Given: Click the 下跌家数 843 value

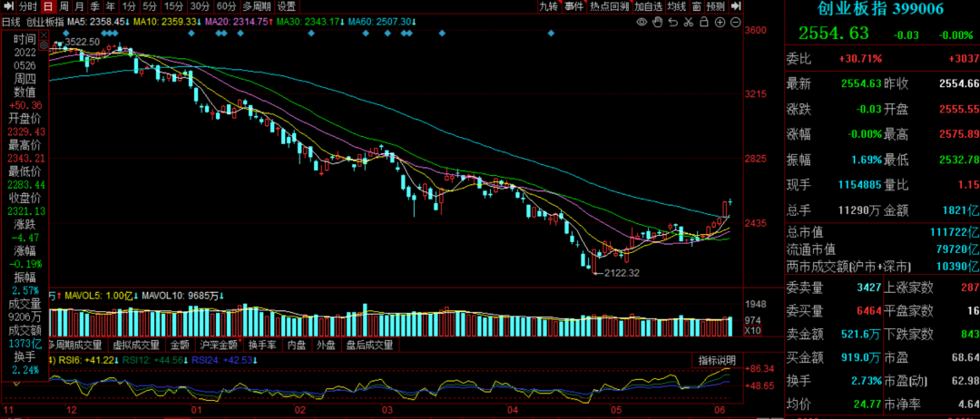Looking at the screenshot, I should coord(969,334).
